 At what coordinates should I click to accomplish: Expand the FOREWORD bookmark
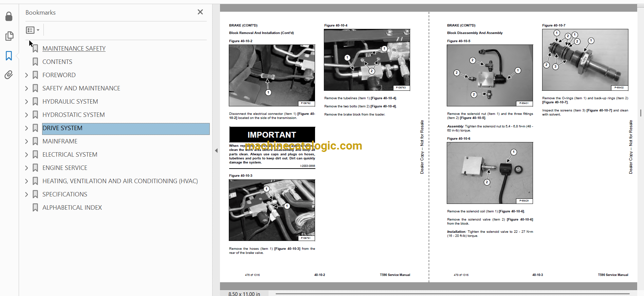(x=26, y=75)
